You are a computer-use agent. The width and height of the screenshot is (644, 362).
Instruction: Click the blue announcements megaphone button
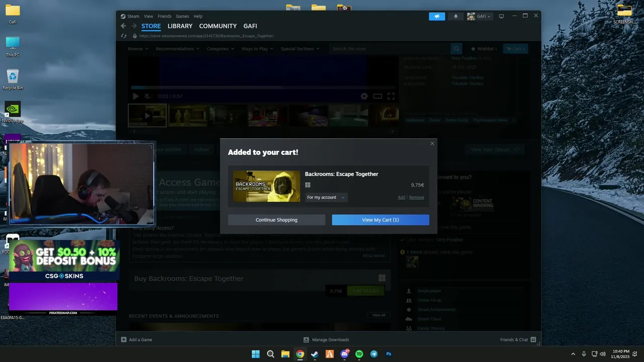(x=437, y=16)
